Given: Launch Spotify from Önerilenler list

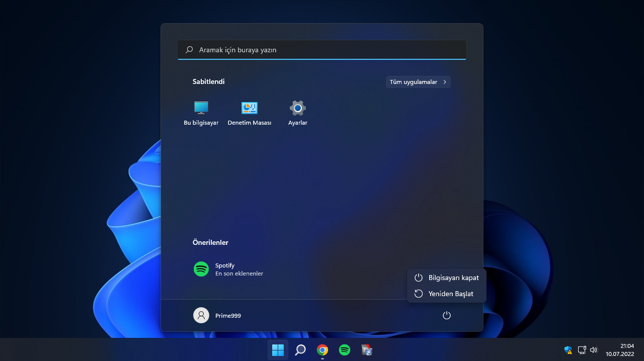Looking at the screenshot, I should pos(229,269).
